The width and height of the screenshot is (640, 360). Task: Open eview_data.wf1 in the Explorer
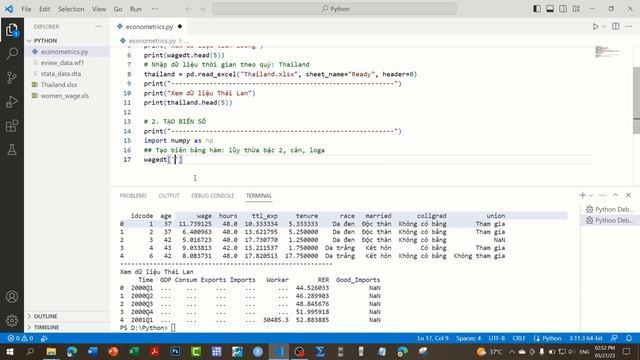point(67,63)
